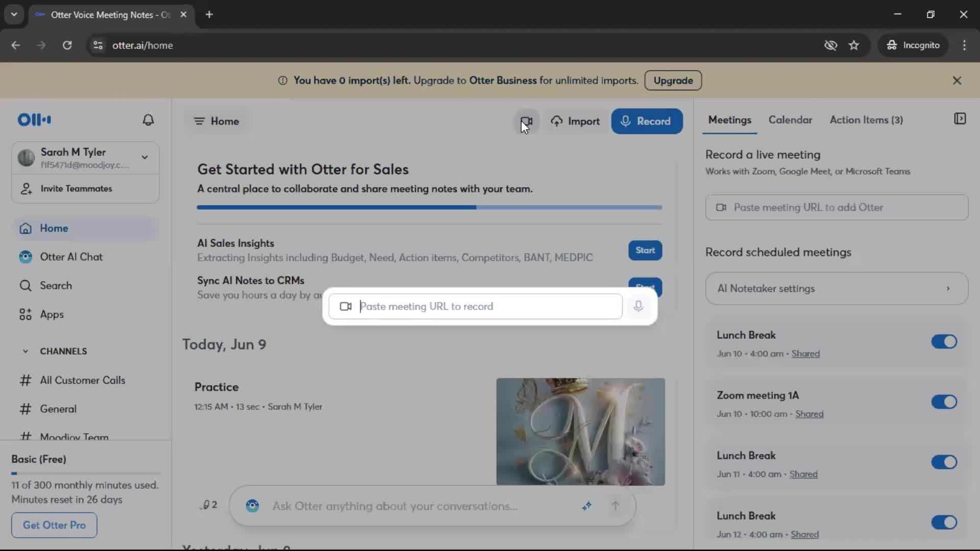Click the Upgrade button in banner
The image size is (980, 551).
click(673, 81)
